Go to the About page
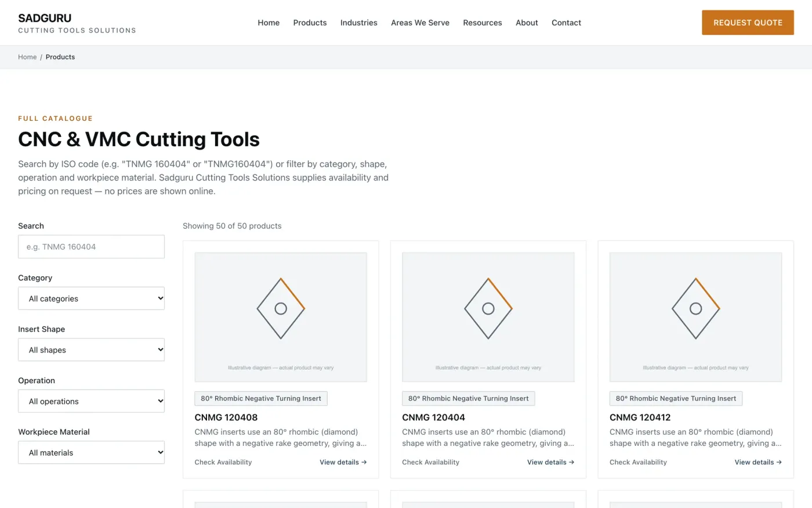Viewport: 812px width, 508px height. (x=527, y=23)
